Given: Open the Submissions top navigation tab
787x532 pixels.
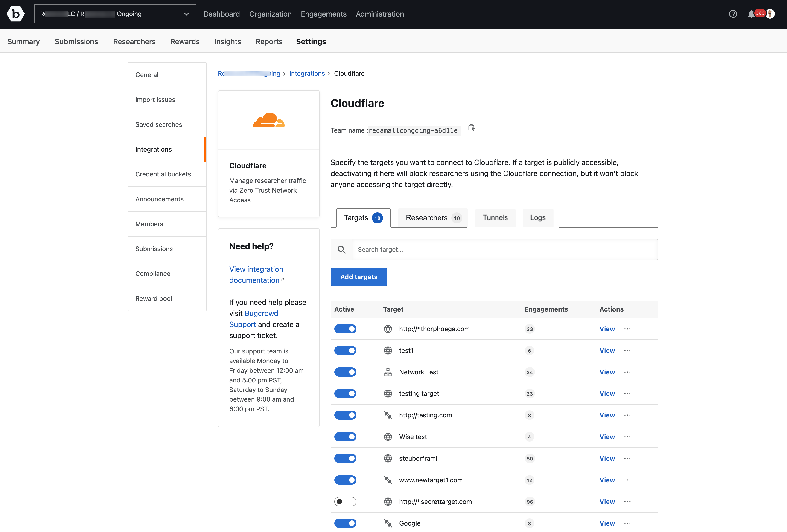Looking at the screenshot, I should coord(76,42).
